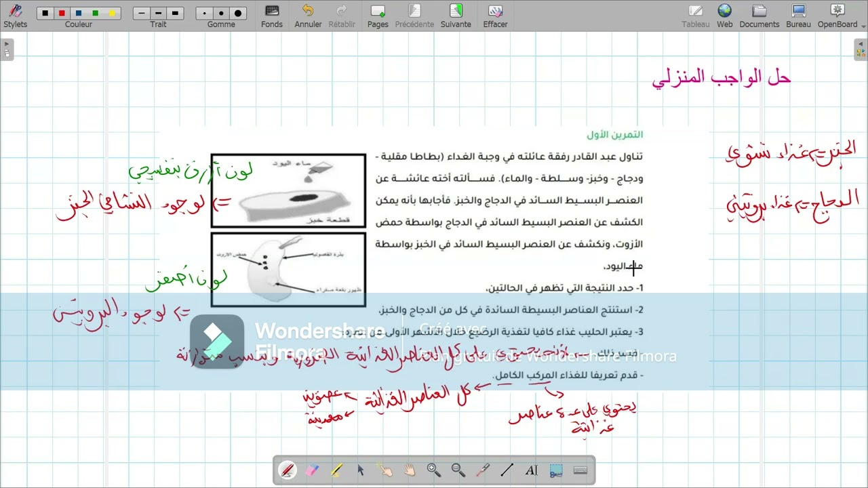Click the zoom out magnifier tool

click(x=458, y=470)
